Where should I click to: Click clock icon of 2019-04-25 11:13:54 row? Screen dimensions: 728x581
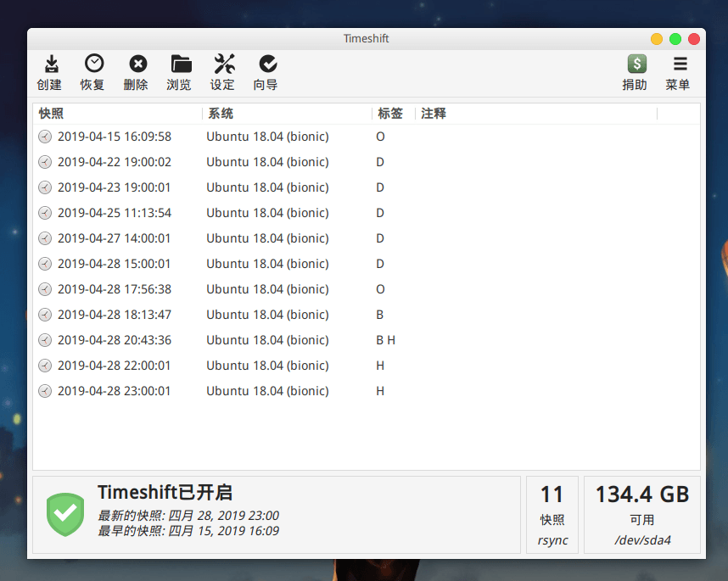[45, 213]
